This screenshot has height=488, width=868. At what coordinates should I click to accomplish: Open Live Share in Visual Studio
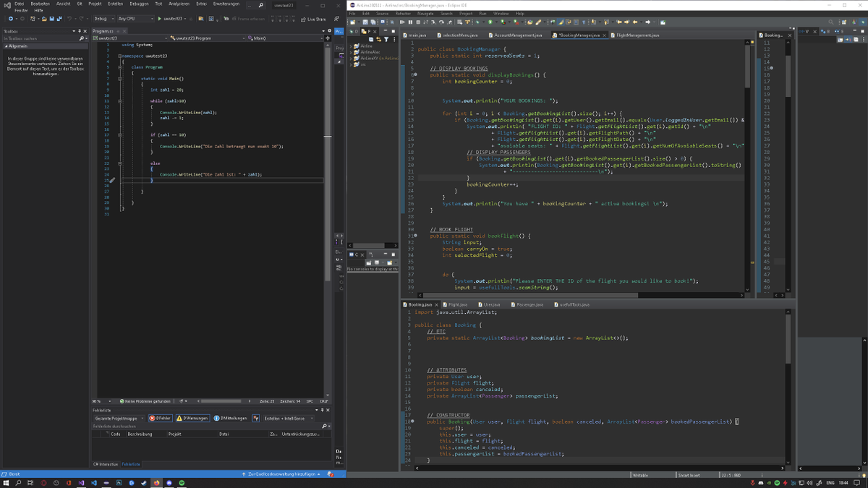tap(313, 20)
